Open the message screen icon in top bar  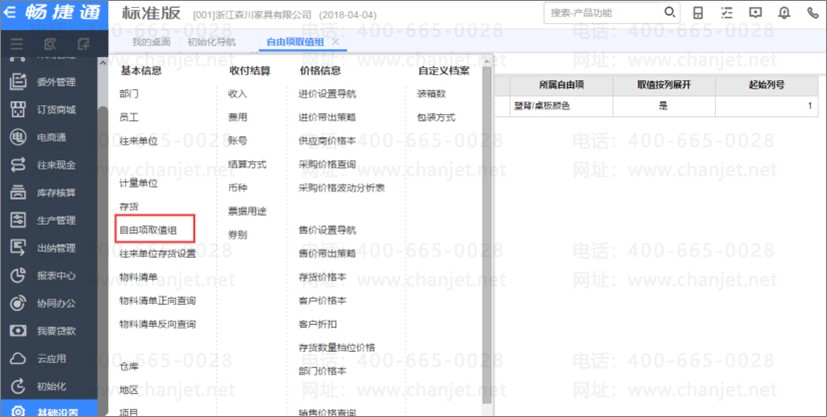[755, 13]
